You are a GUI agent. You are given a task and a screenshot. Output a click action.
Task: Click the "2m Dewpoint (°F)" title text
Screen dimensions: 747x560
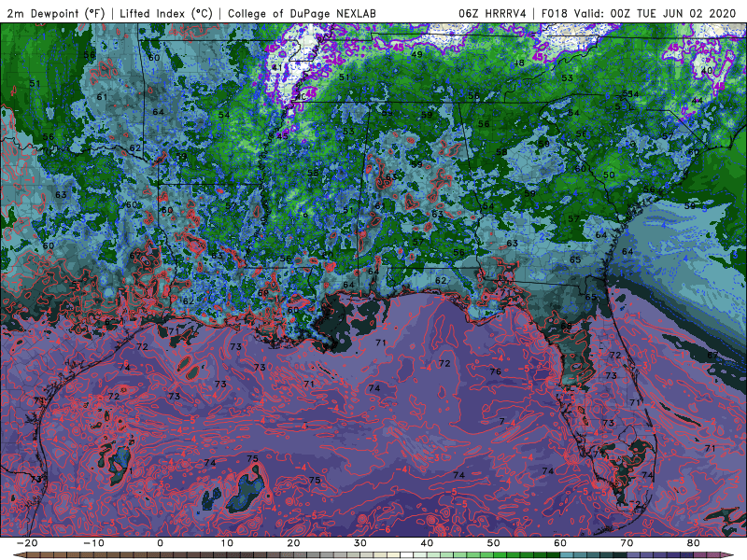(56, 14)
